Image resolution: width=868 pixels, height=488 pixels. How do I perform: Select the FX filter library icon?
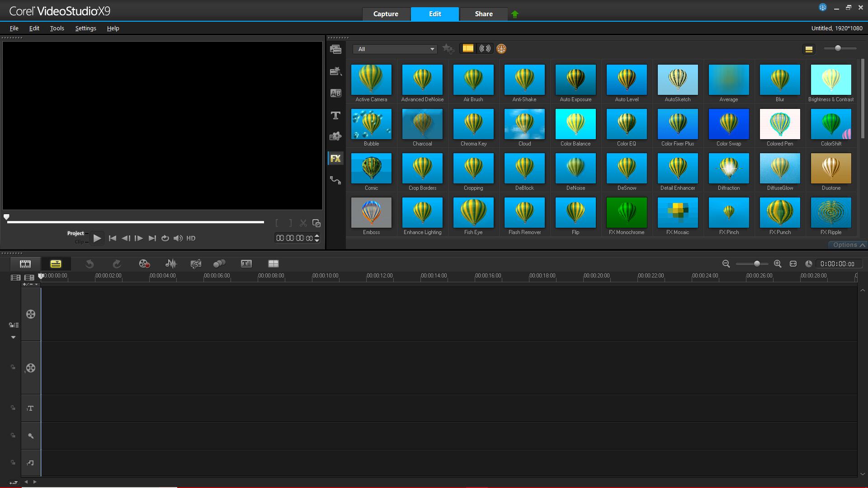tap(335, 159)
